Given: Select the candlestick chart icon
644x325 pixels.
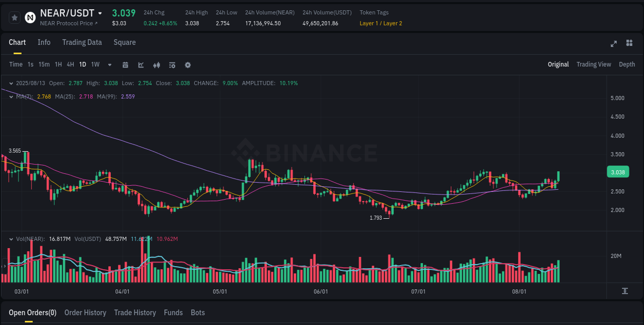Looking at the screenshot, I should point(156,65).
